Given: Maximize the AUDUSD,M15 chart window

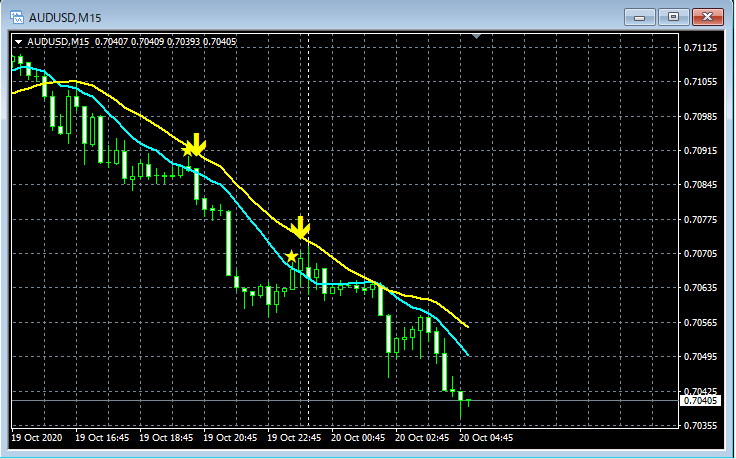Looking at the screenshot, I should [x=673, y=17].
